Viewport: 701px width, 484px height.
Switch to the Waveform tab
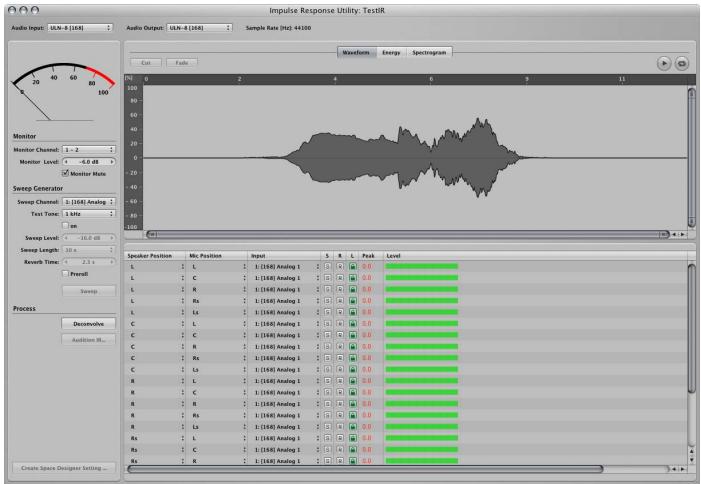click(356, 53)
